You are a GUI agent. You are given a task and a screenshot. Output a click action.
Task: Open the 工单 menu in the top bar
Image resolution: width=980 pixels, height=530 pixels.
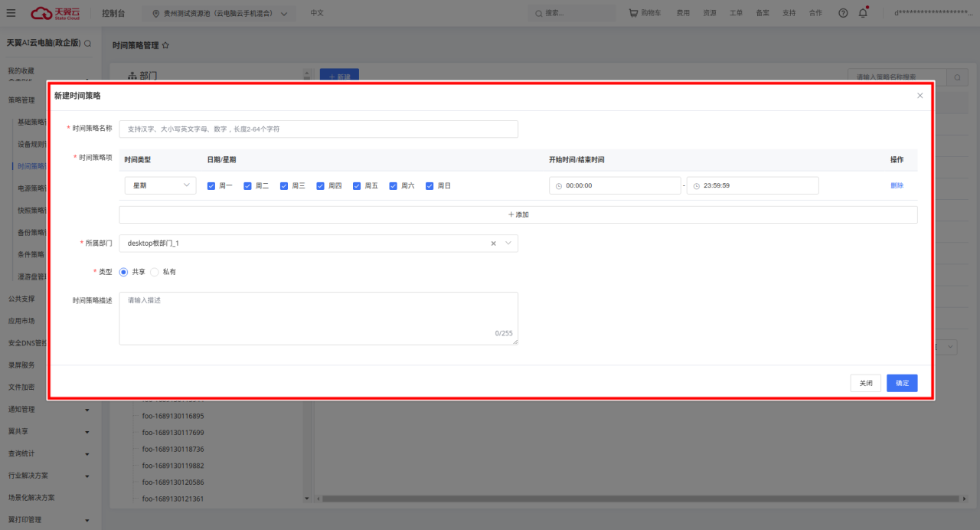[736, 13]
